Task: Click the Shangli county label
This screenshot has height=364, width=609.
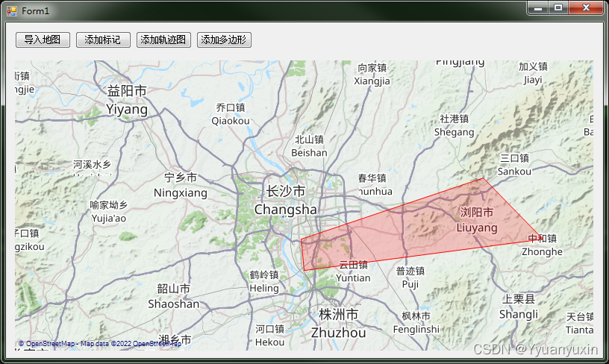Action: click(519, 307)
